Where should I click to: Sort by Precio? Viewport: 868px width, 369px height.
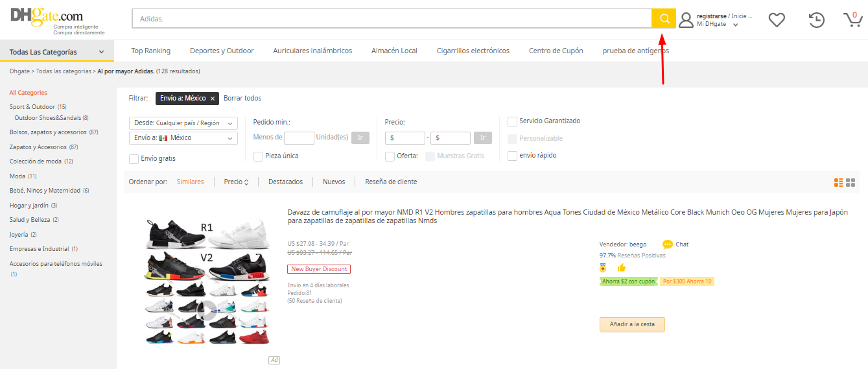[x=236, y=182]
